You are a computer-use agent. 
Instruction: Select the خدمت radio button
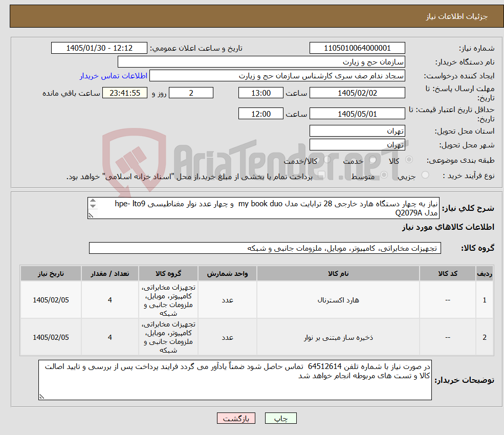pos(373,160)
